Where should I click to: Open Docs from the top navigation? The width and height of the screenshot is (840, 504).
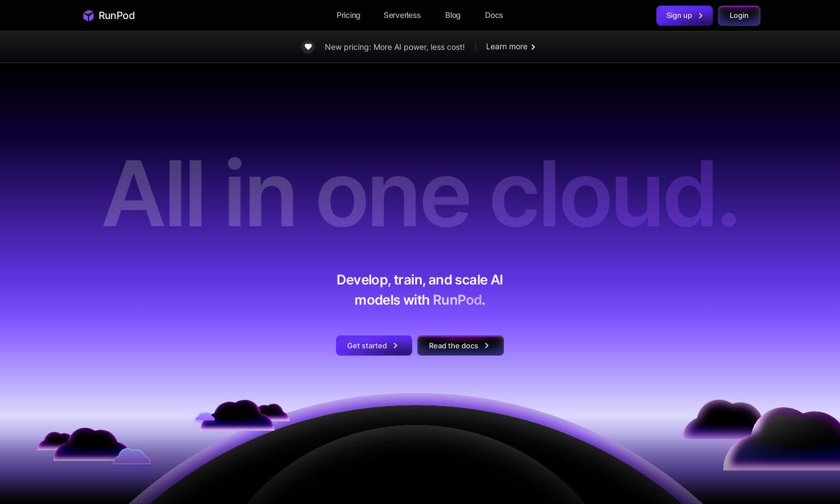click(x=494, y=15)
